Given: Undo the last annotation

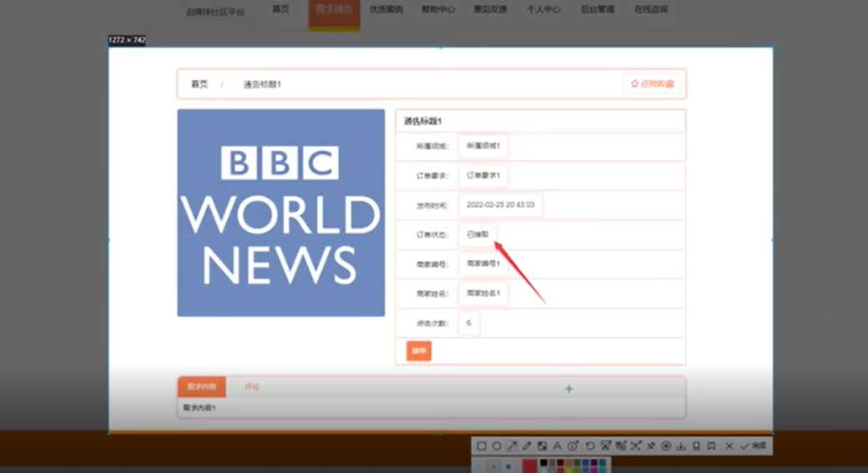Looking at the screenshot, I should click(590, 446).
